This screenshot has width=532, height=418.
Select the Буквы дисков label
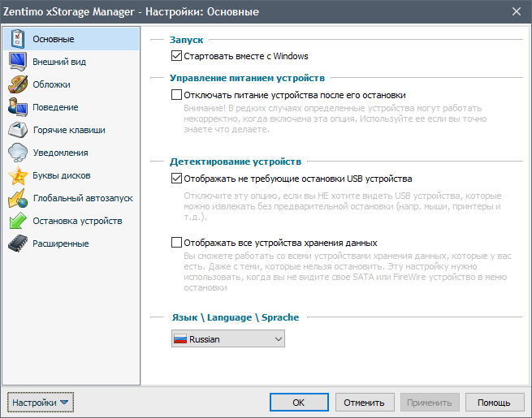click(62, 175)
